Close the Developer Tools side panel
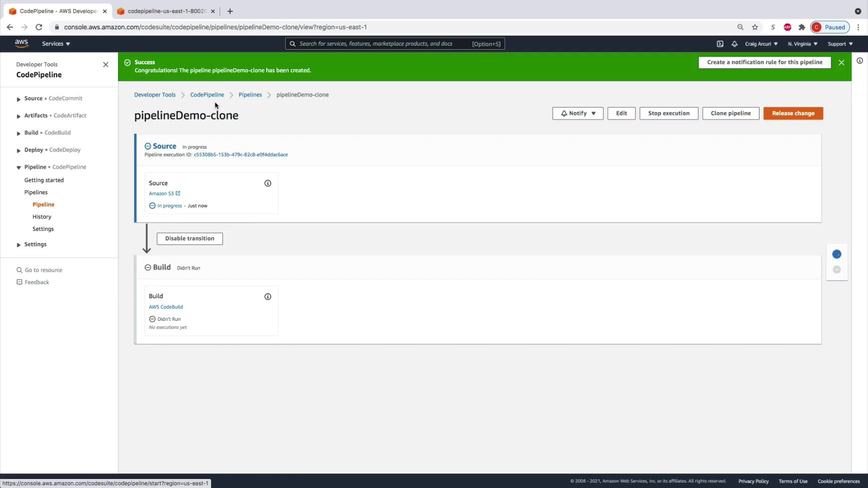The height and width of the screenshot is (488, 868). click(105, 64)
